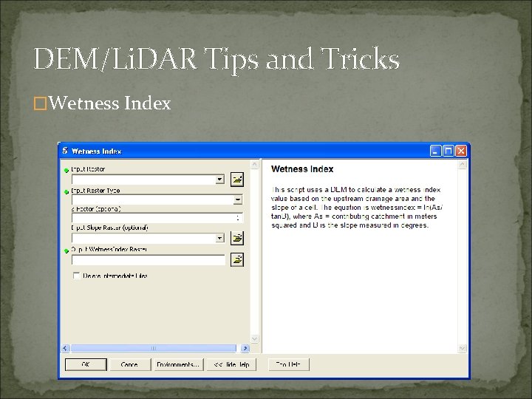This screenshot has width=532, height=399.
Task: Click parameter panel scroll down arrow
Action: click(254, 339)
